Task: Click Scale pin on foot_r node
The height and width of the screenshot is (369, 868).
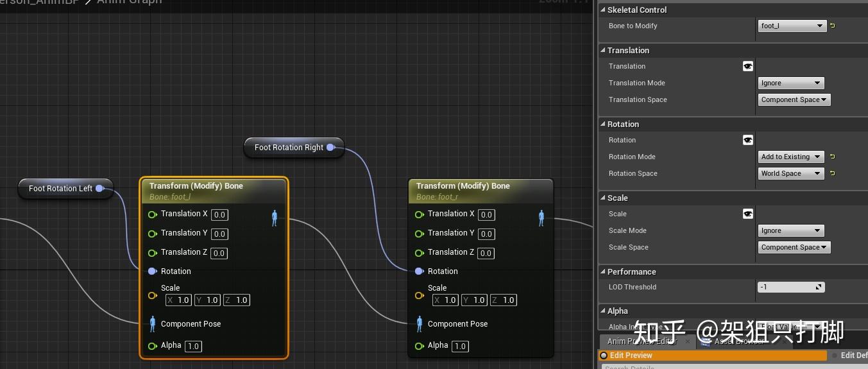Action: click(419, 295)
